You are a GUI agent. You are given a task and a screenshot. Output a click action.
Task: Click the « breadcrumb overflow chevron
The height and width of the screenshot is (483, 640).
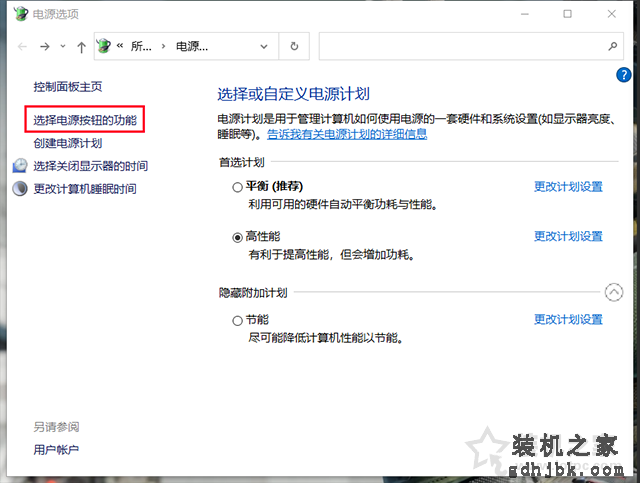tap(120, 46)
